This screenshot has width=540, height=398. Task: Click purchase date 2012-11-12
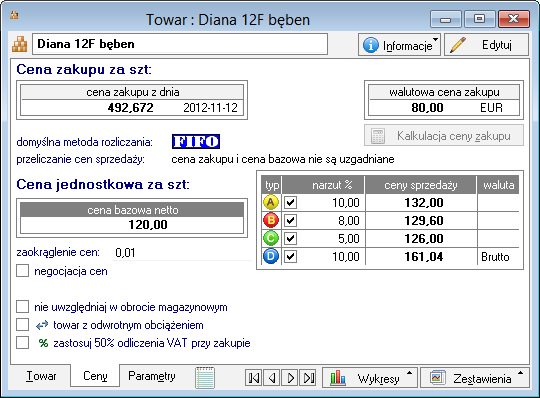(x=210, y=108)
